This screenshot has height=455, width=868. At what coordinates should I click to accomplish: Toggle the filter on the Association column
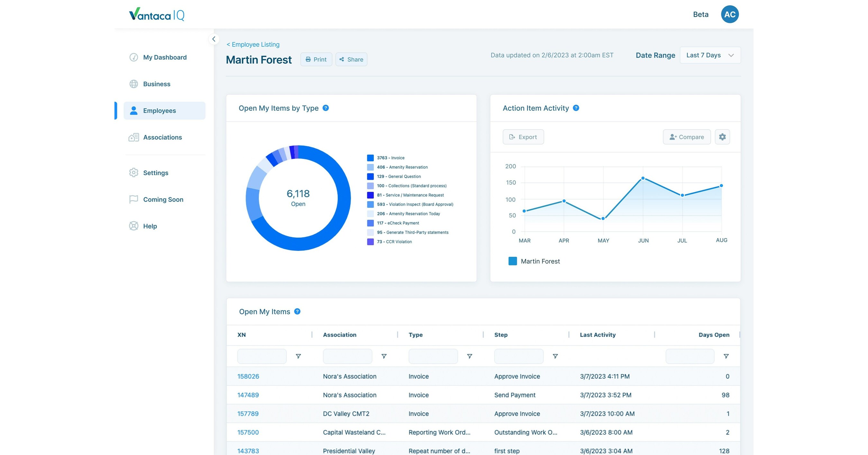click(384, 356)
